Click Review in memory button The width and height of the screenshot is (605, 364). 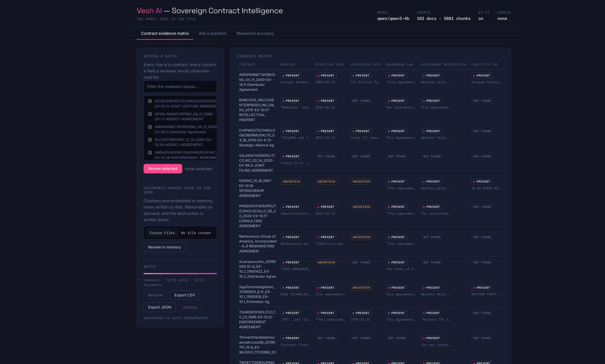point(164,247)
